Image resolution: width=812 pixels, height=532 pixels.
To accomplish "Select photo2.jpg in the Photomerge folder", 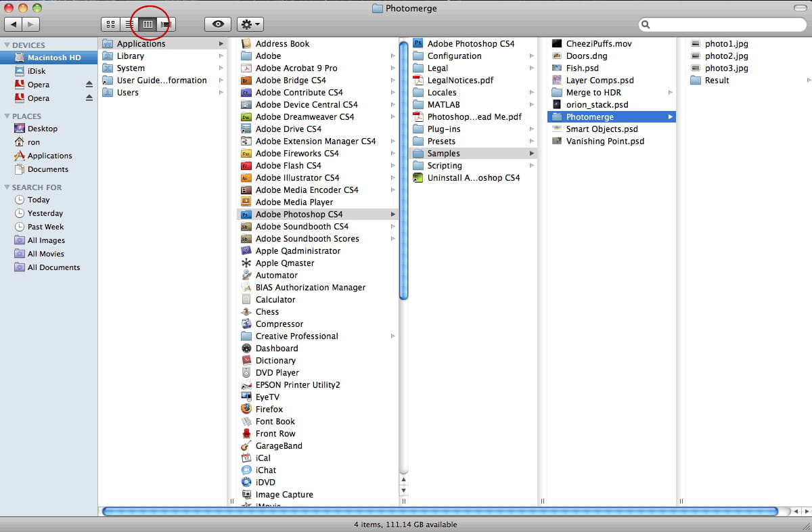I will pos(726,56).
